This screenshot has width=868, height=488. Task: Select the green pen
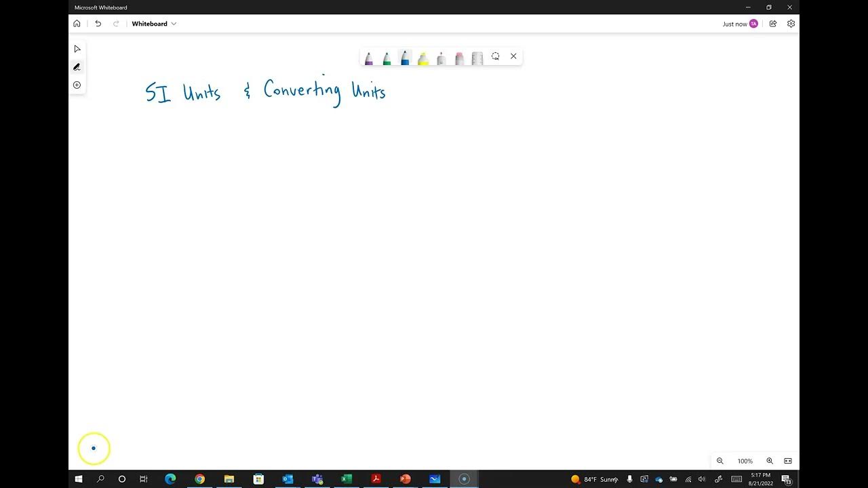tap(387, 58)
